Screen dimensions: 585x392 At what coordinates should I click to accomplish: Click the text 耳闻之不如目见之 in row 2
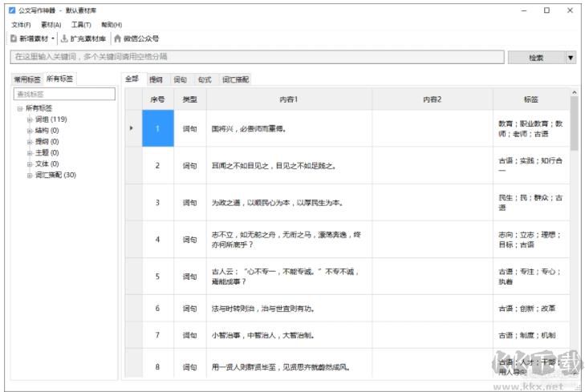click(240, 166)
